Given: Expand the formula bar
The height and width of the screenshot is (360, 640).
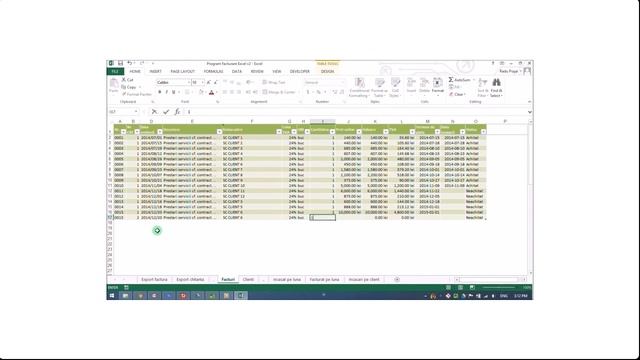Looking at the screenshot, I should click(x=529, y=112).
